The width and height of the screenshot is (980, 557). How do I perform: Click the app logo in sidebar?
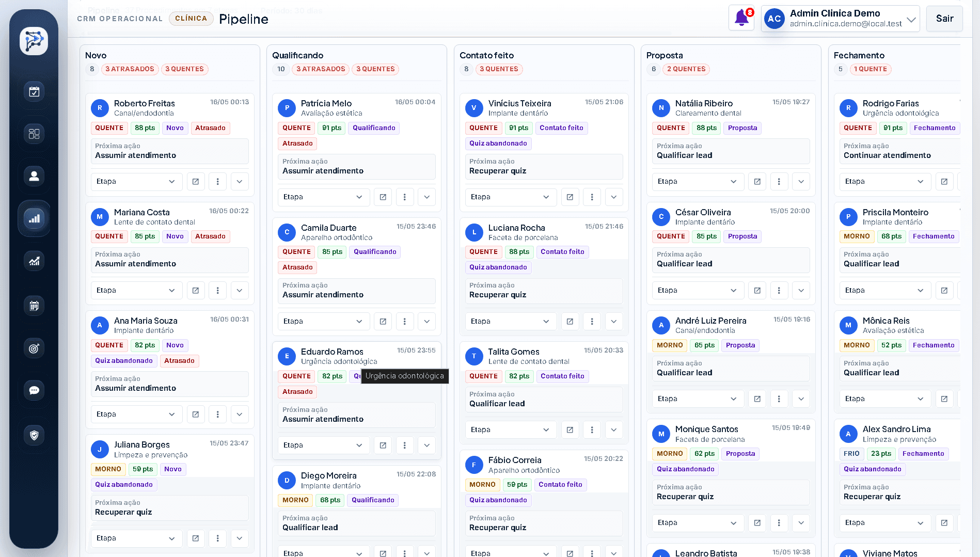coord(34,41)
